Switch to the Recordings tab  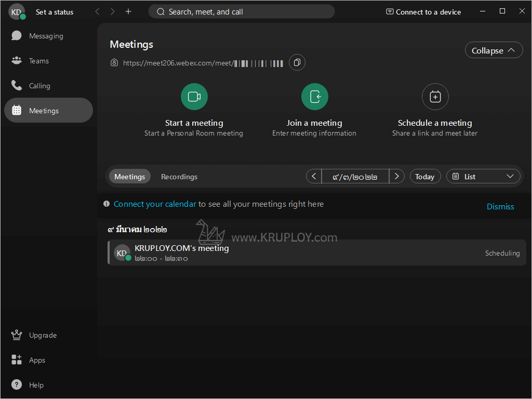[179, 177]
